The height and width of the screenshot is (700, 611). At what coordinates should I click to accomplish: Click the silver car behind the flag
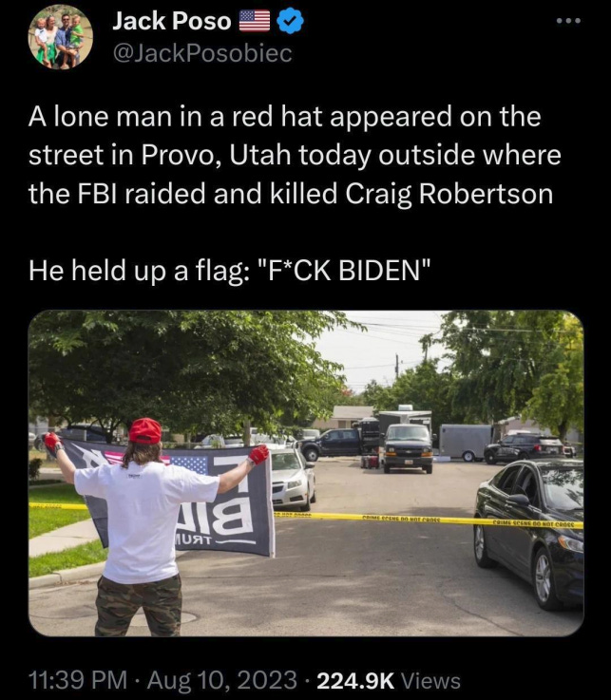[293, 479]
